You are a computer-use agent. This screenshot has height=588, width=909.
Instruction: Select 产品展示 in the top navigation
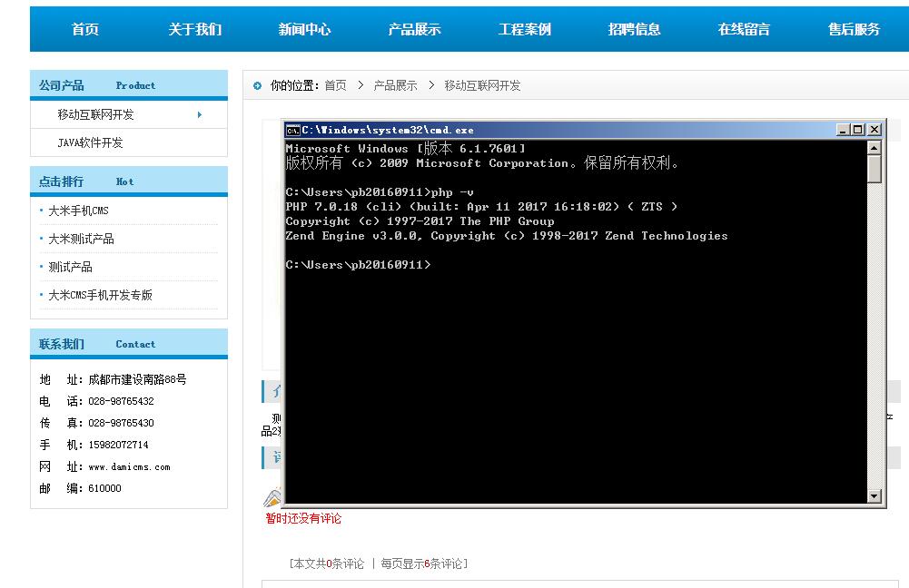coord(414,29)
